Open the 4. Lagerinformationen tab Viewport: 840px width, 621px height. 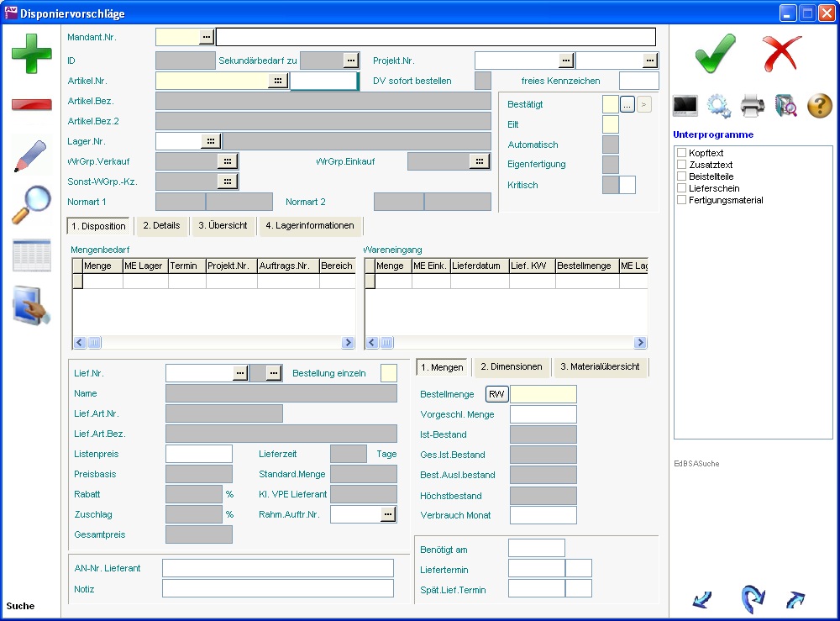tap(309, 225)
